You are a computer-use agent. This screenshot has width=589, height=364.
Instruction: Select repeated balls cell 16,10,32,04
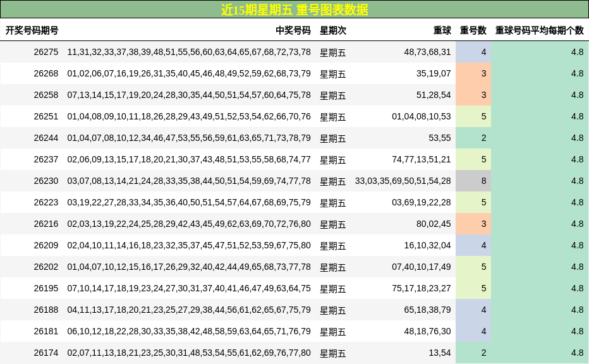(427, 245)
